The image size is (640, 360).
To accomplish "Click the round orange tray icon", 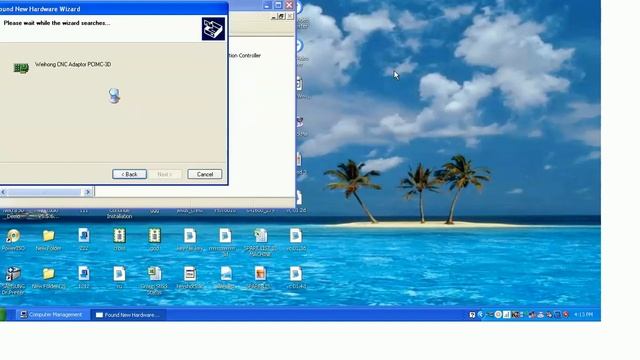I will 498,315.
